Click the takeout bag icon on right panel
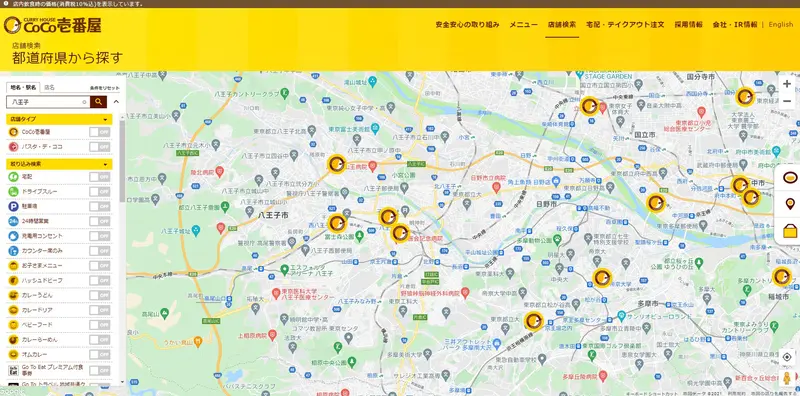Image resolution: width=800 pixels, height=396 pixels. (x=790, y=231)
